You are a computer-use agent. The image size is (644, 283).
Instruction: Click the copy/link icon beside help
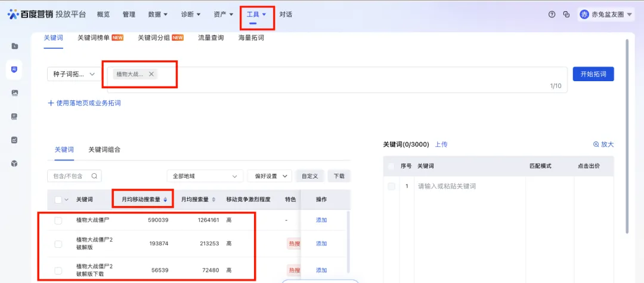tap(566, 14)
